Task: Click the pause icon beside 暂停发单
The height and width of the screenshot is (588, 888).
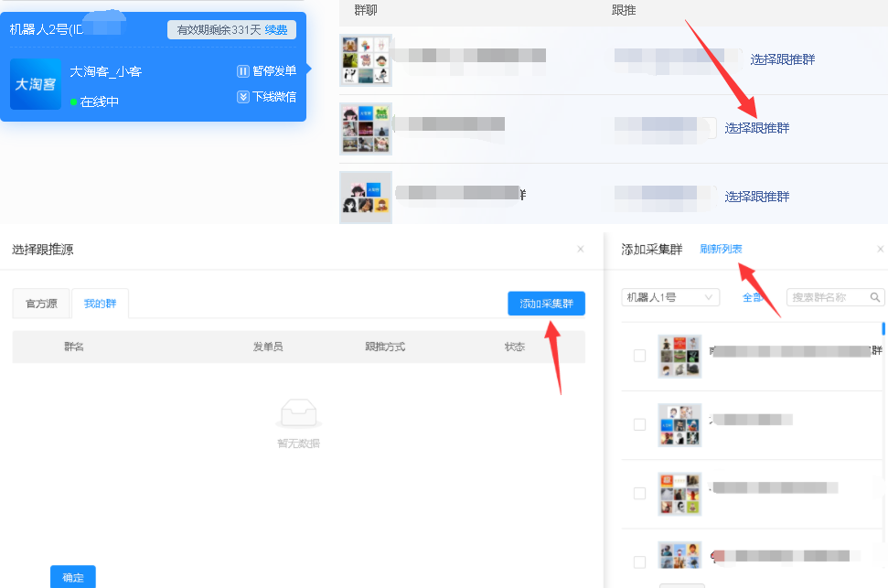Action: pyautogui.click(x=243, y=71)
